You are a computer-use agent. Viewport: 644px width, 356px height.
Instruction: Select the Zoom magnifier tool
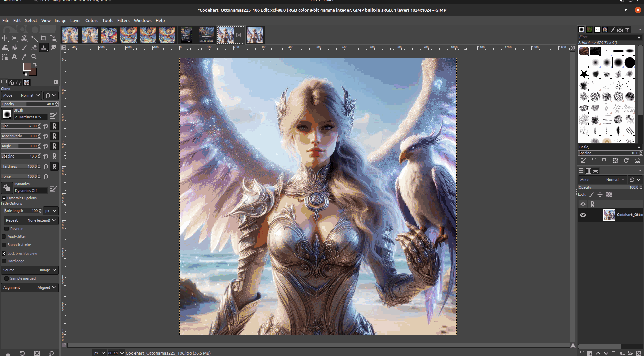34,57
